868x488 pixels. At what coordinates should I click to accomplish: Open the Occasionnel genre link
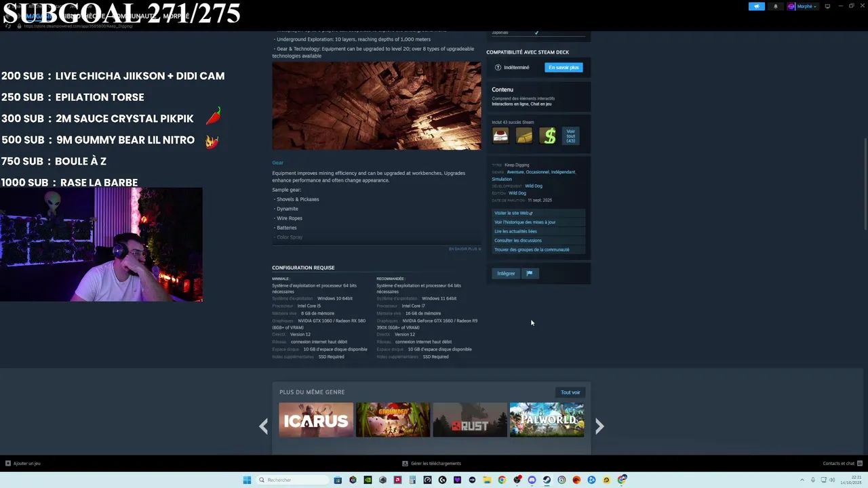point(538,172)
